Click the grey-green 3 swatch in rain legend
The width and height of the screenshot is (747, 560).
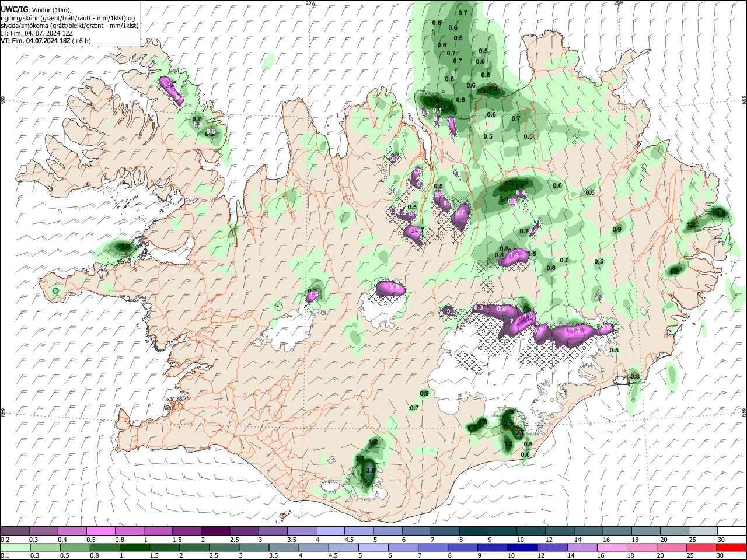[254, 547]
